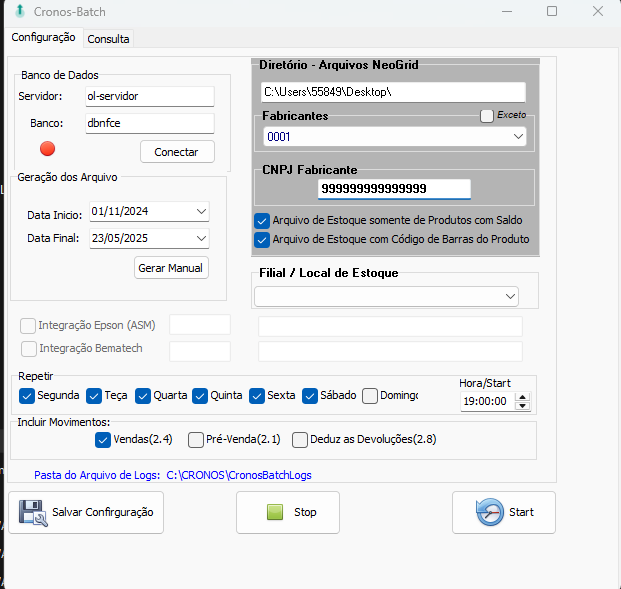Click the NeoGrid directory path field

393,92
